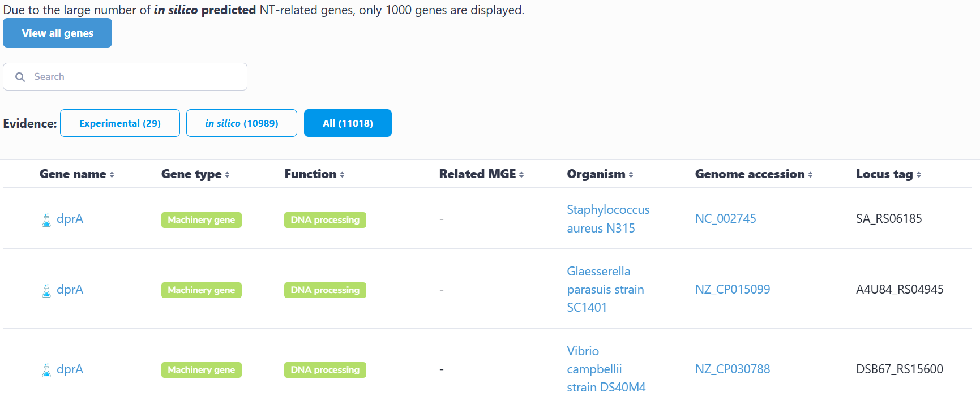This screenshot has width=980, height=409.
Task: Focus the gene Search input field
Action: click(x=136, y=77)
